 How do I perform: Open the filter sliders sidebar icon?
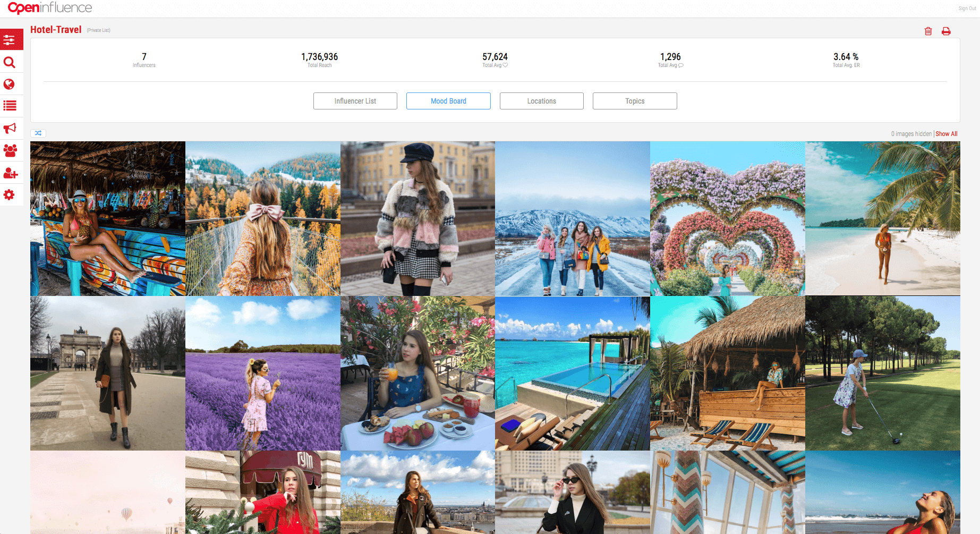[10, 40]
